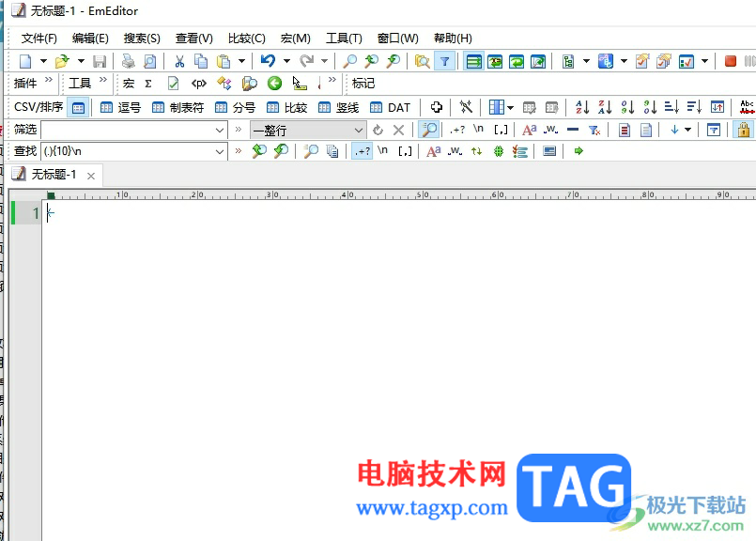The image size is (756, 541).
Task: Open the 查找 find history dropdown
Action: click(x=220, y=152)
